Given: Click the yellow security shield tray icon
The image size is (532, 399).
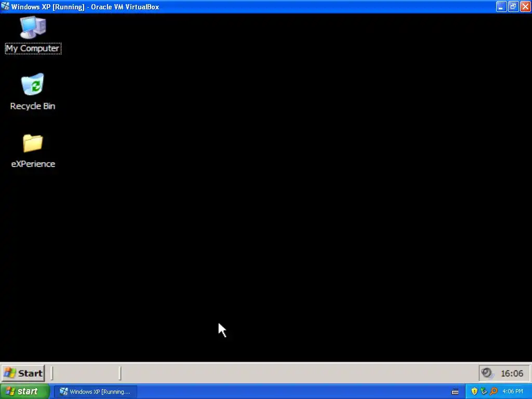Looking at the screenshot, I should (x=474, y=392).
